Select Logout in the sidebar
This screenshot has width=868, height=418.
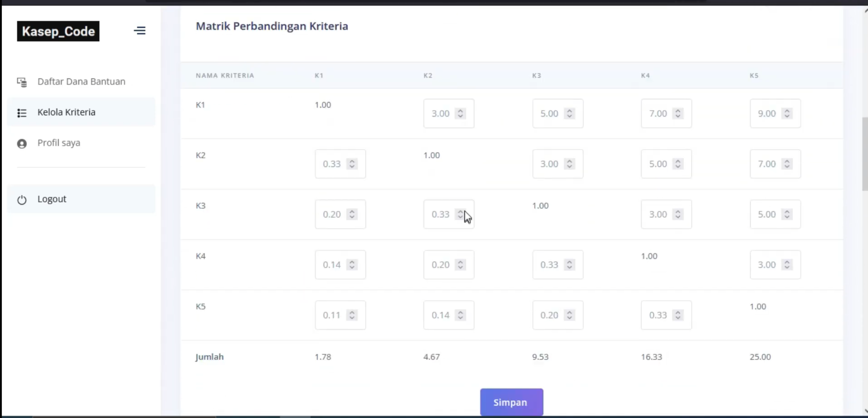click(x=81, y=199)
